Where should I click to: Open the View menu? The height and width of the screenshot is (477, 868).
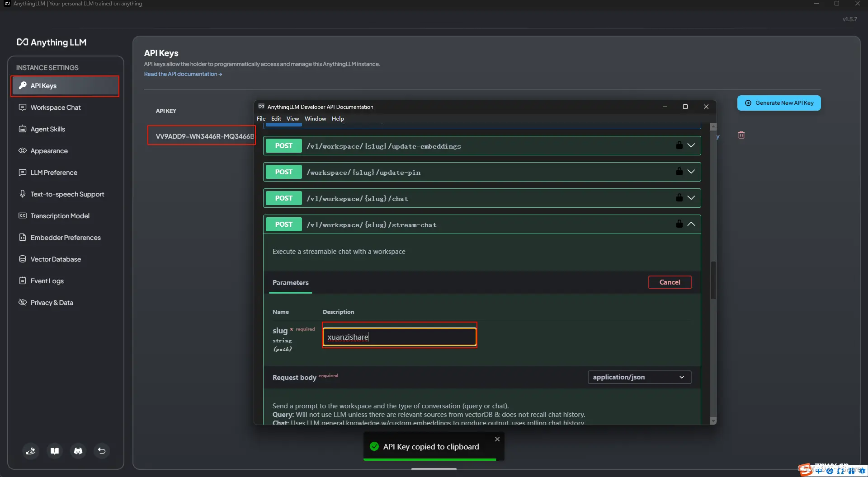pyautogui.click(x=292, y=119)
